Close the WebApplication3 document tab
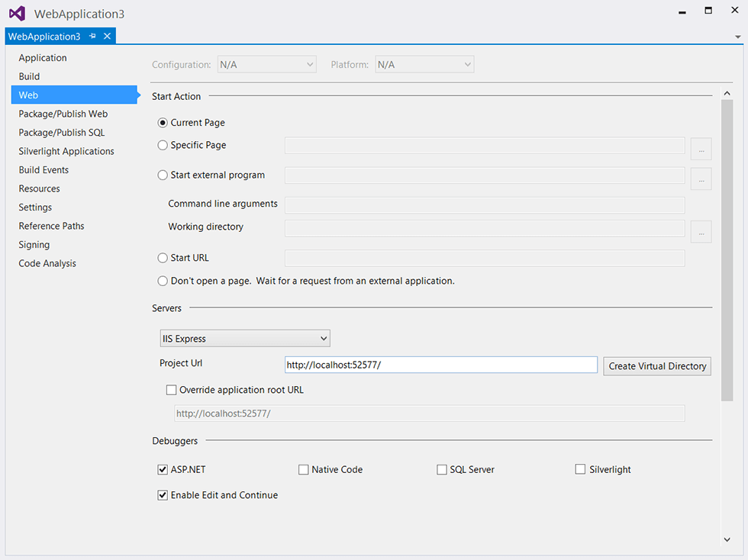This screenshot has width=748, height=560. tap(108, 37)
